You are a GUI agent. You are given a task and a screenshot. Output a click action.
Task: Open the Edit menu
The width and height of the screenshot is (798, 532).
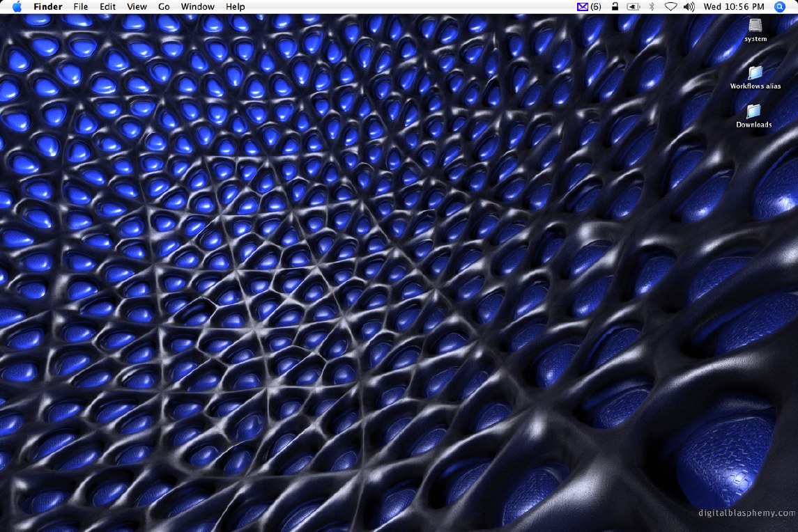tap(107, 6)
